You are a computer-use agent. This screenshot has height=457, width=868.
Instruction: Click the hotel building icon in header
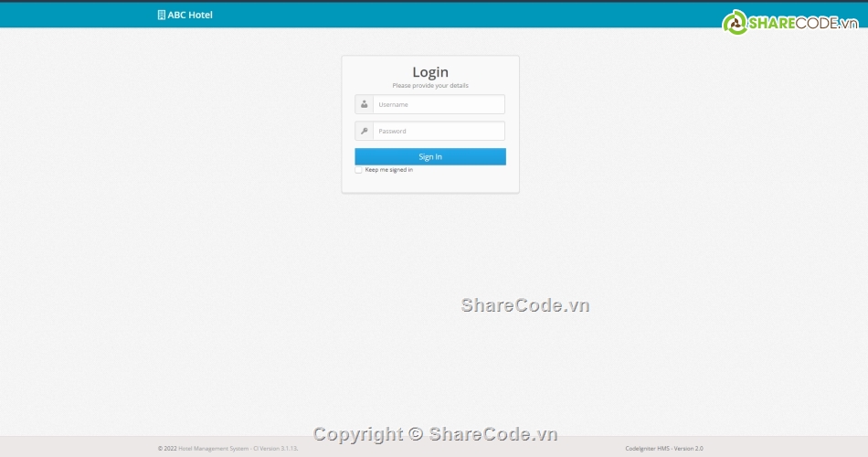(161, 15)
